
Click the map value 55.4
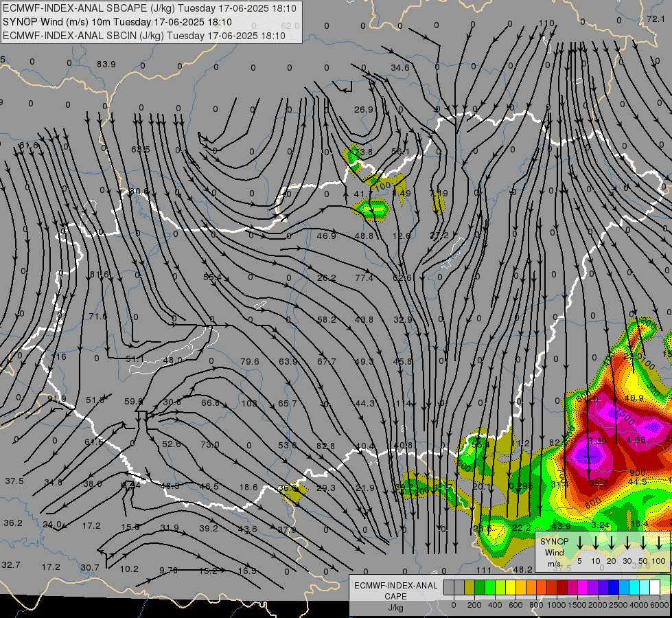tap(213, 277)
